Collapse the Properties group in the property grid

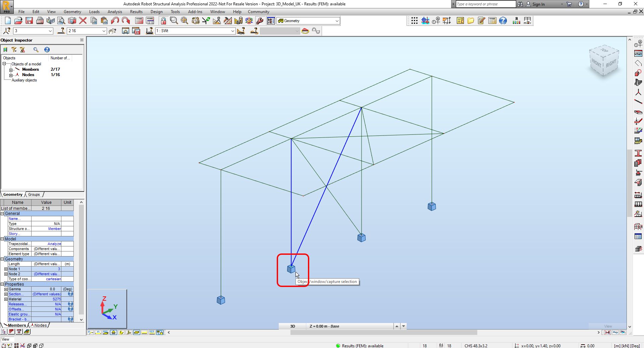(x=3, y=284)
